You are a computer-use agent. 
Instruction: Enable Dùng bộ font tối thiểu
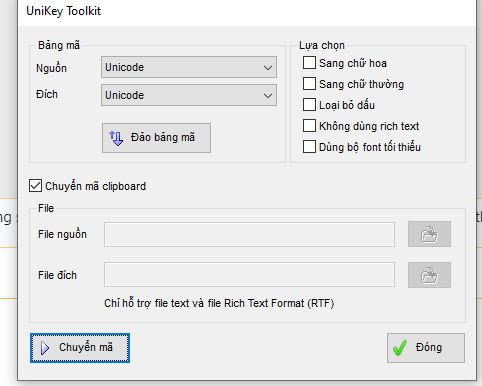click(x=309, y=147)
